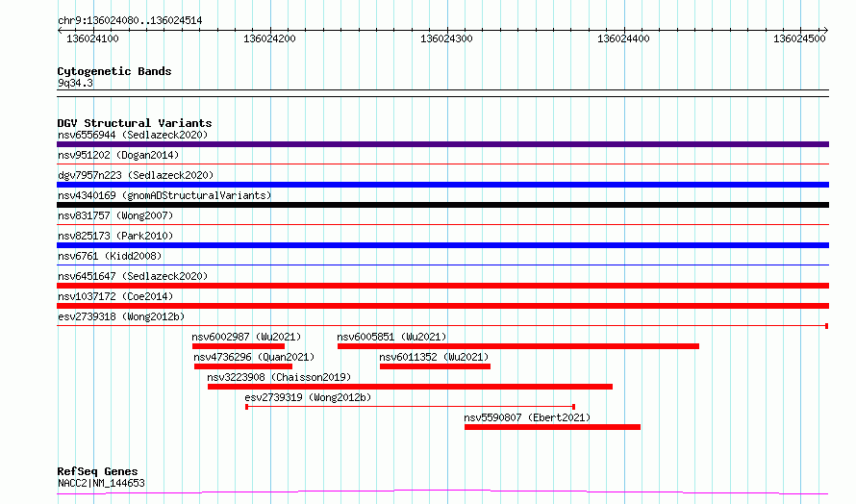
Task: Click the black nsv4340169 variant bar
Action: tap(442, 205)
